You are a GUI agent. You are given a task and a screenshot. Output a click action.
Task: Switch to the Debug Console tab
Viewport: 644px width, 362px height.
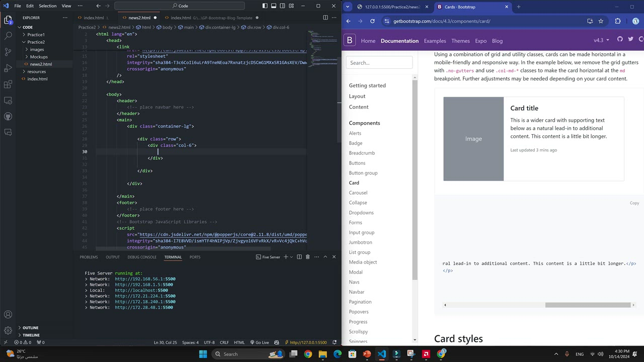(x=142, y=257)
